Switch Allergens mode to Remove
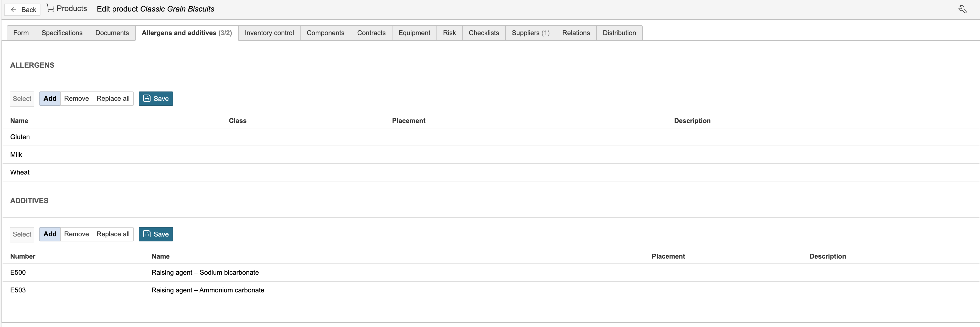 click(x=77, y=99)
